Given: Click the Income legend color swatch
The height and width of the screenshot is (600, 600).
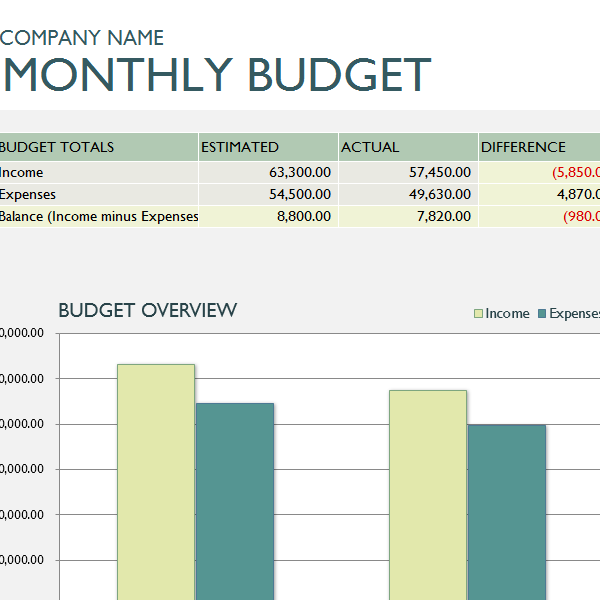Looking at the screenshot, I should point(478,314).
